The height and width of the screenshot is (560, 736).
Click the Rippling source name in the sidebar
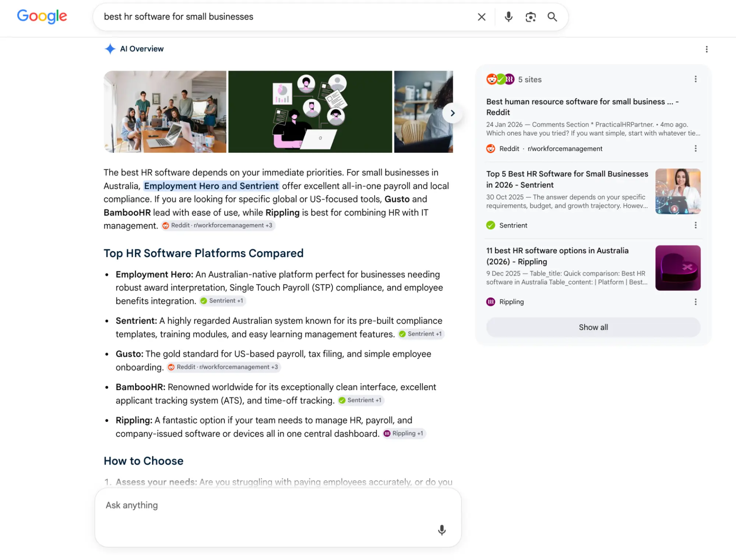coord(511,302)
